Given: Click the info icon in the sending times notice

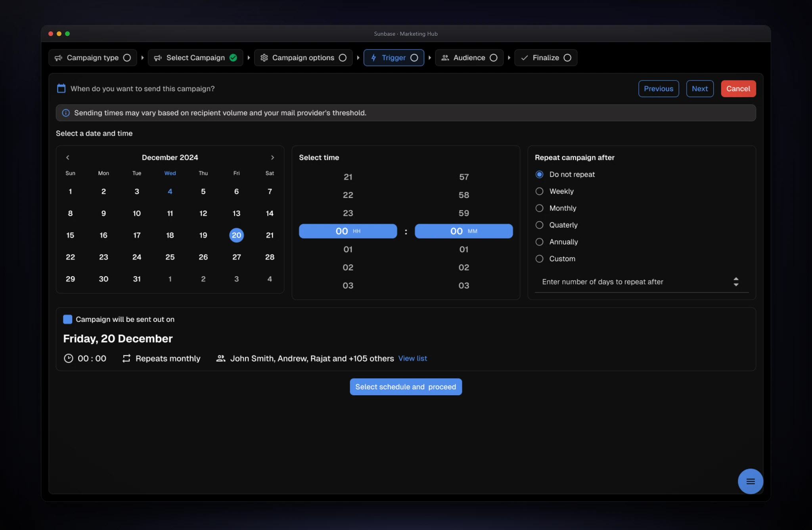Looking at the screenshot, I should [x=66, y=113].
